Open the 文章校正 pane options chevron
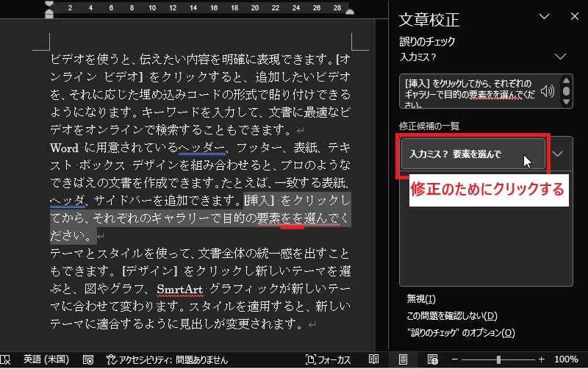This screenshot has width=588, height=369. (x=545, y=16)
